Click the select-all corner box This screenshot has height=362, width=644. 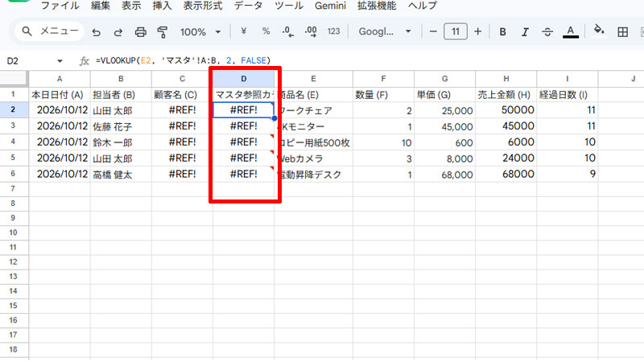[14, 79]
